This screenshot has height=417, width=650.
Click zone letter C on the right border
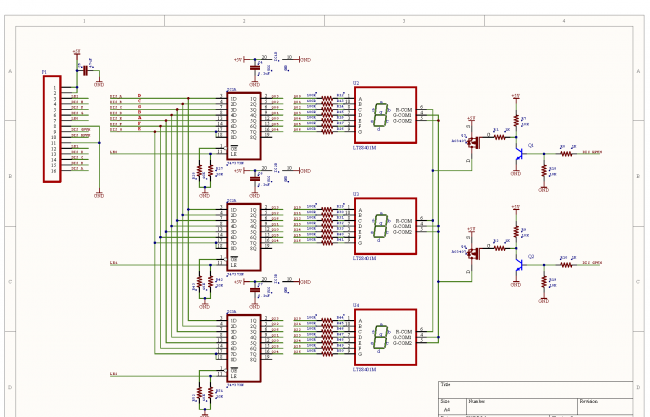[638, 281]
